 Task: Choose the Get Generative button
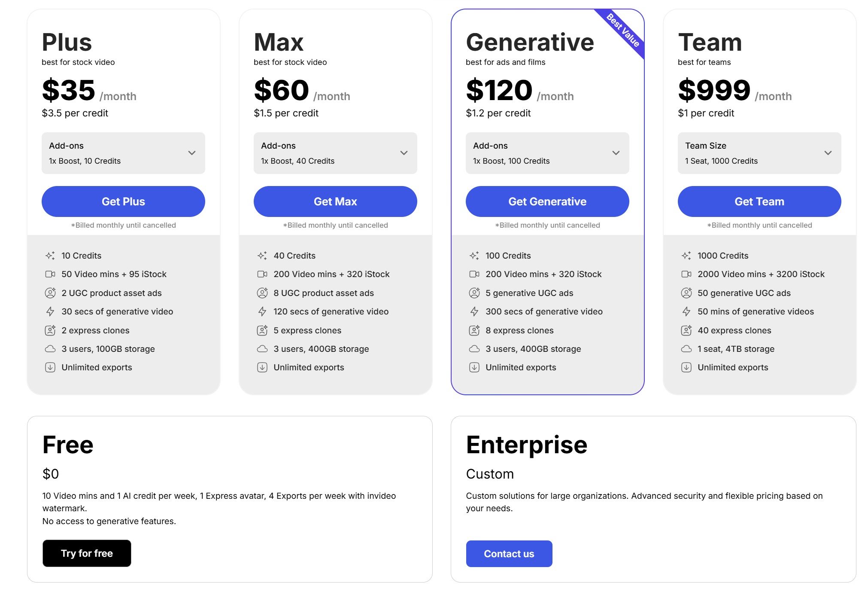pos(547,201)
